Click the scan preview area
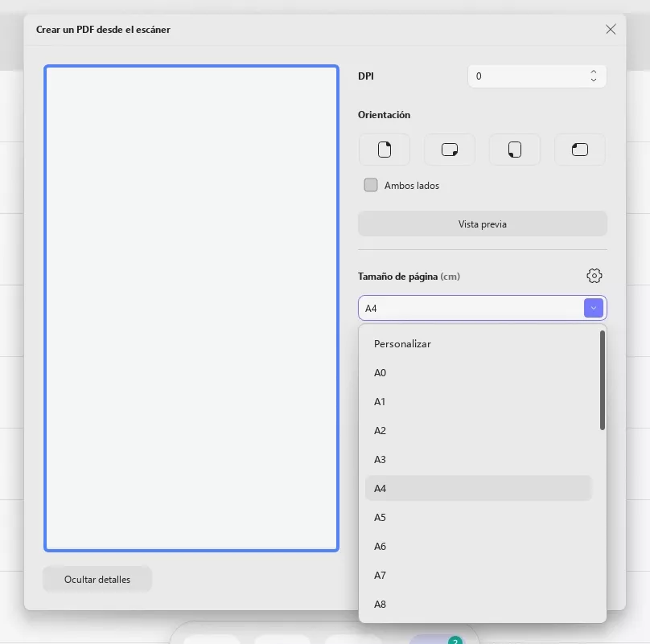This screenshot has height=644, width=650. pos(191,308)
